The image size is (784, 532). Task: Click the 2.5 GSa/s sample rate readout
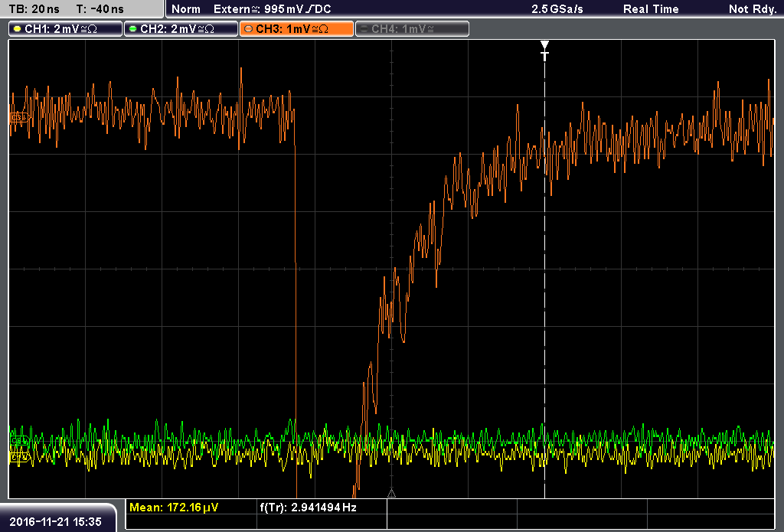[x=557, y=9]
